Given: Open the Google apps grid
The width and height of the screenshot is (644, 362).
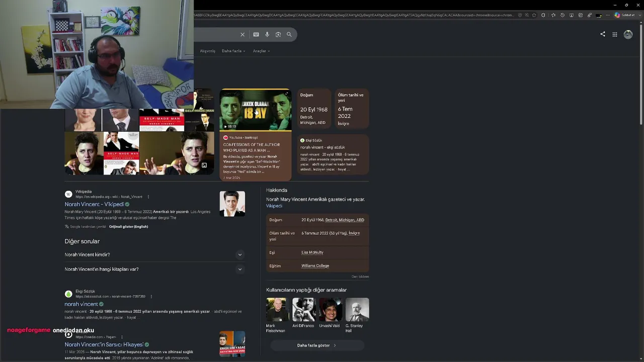Looking at the screenshot, I should [615, 34].
